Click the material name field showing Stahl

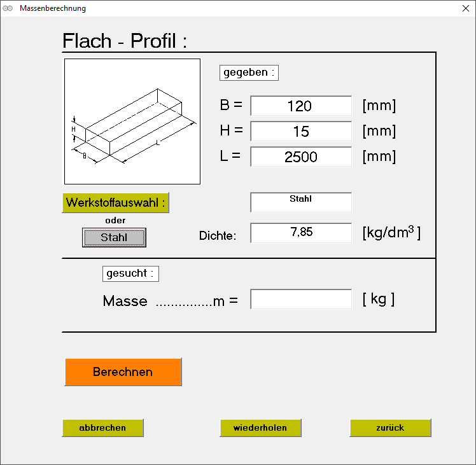301,202
